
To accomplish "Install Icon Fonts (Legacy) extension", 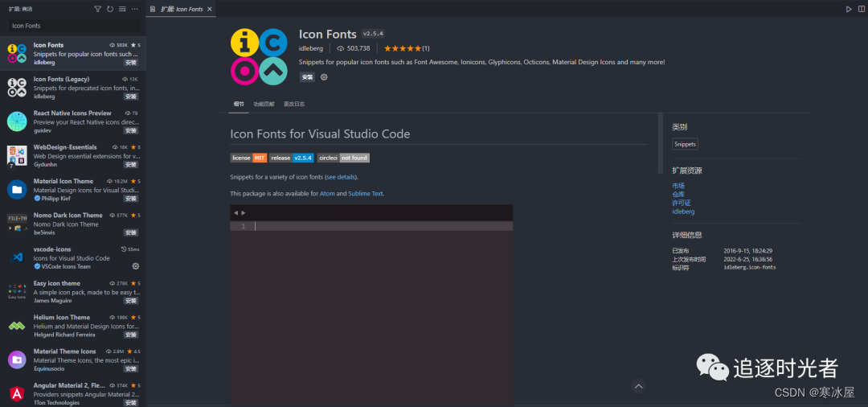I will [x=131, y=97].
